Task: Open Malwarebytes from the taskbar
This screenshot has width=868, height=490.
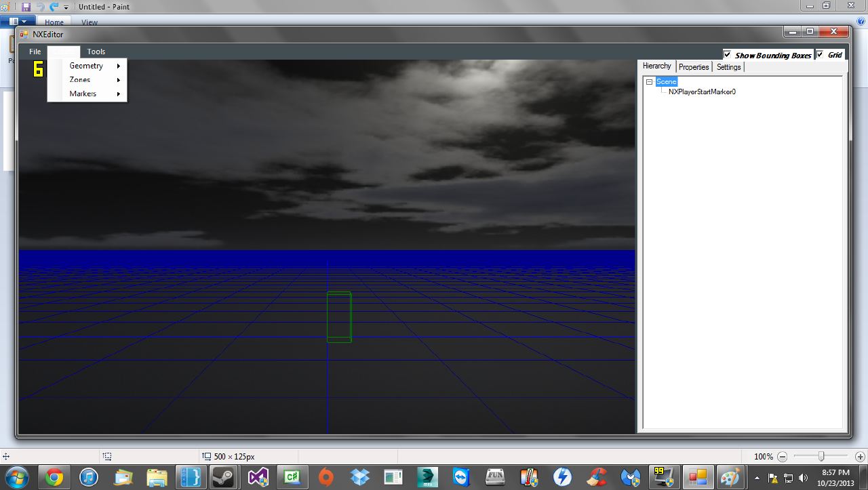Action: coord(630,478)
